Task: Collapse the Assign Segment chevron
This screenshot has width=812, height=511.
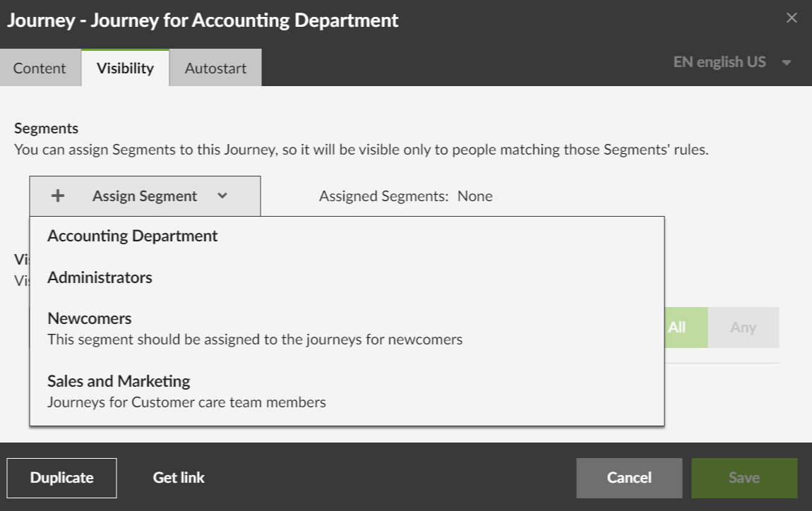Action: click(222, 196)
